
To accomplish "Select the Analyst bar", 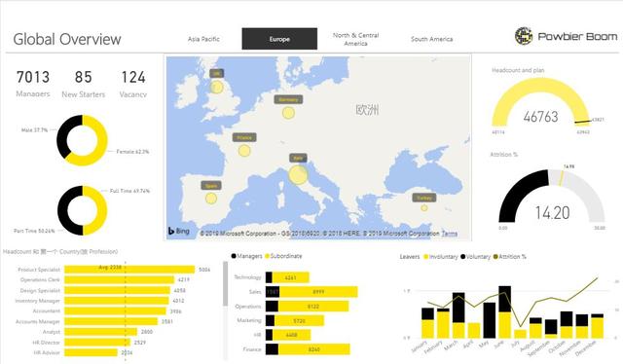I will point(100,332).
